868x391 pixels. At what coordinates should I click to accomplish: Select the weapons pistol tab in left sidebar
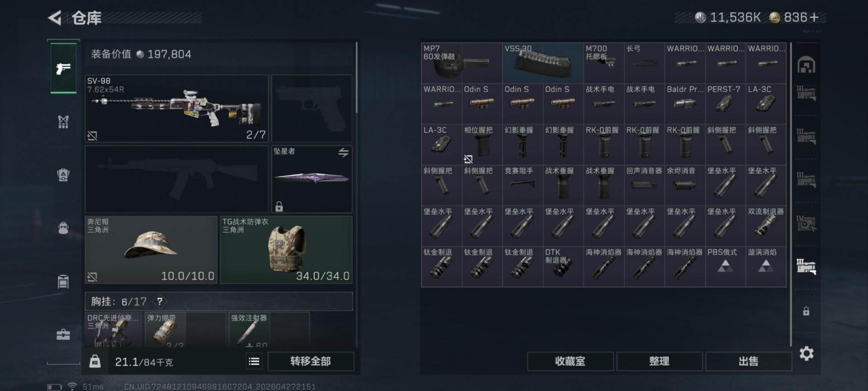coord(63,68)
